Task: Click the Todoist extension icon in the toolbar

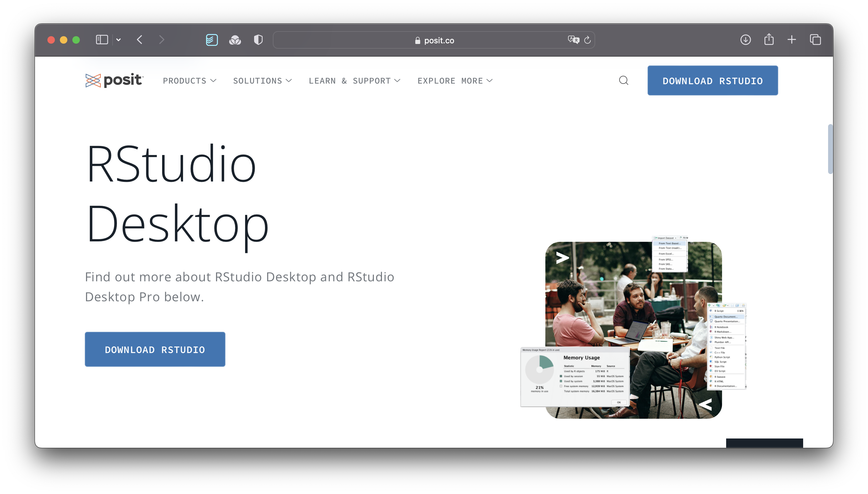Action: (212, 40)
